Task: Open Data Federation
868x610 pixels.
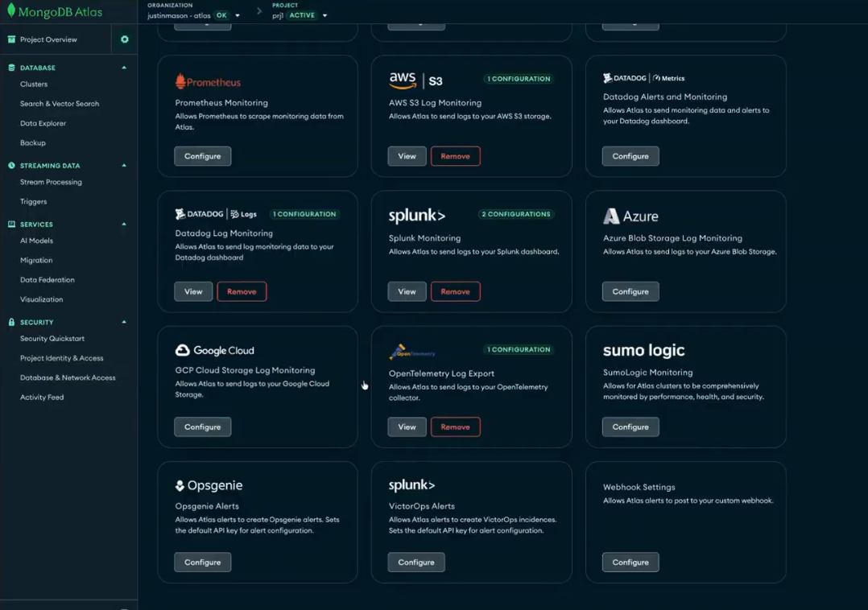Action: point(47,280)
